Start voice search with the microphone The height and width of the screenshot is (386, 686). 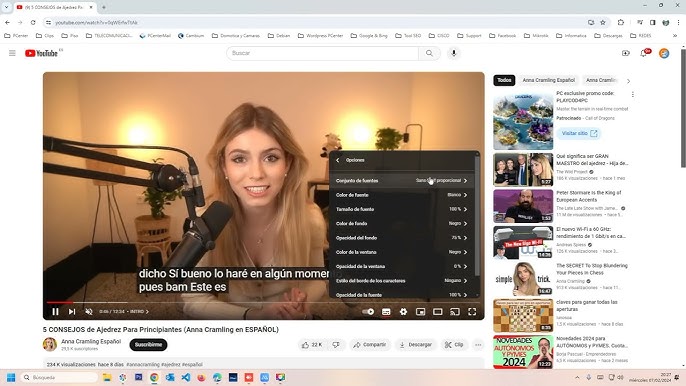(x=454, y=53)
